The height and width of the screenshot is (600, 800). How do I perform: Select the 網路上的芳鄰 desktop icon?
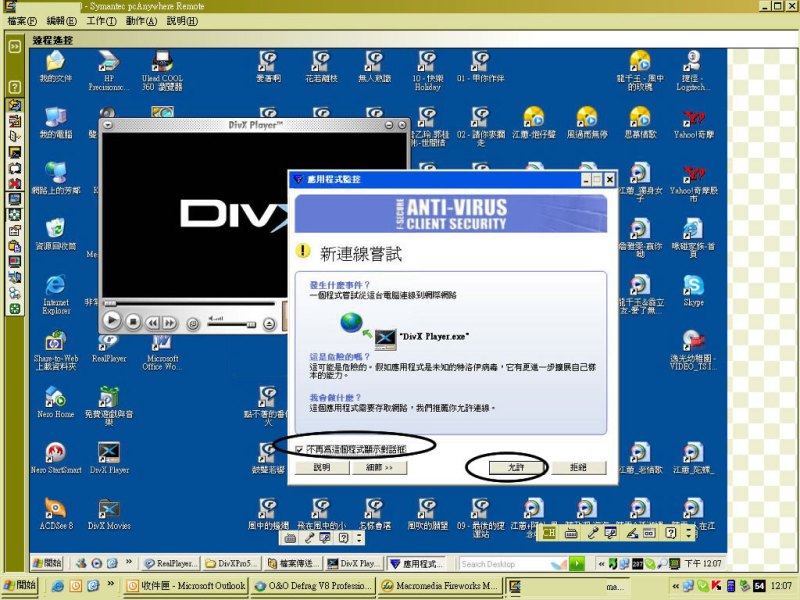click(x=56, y=179)
